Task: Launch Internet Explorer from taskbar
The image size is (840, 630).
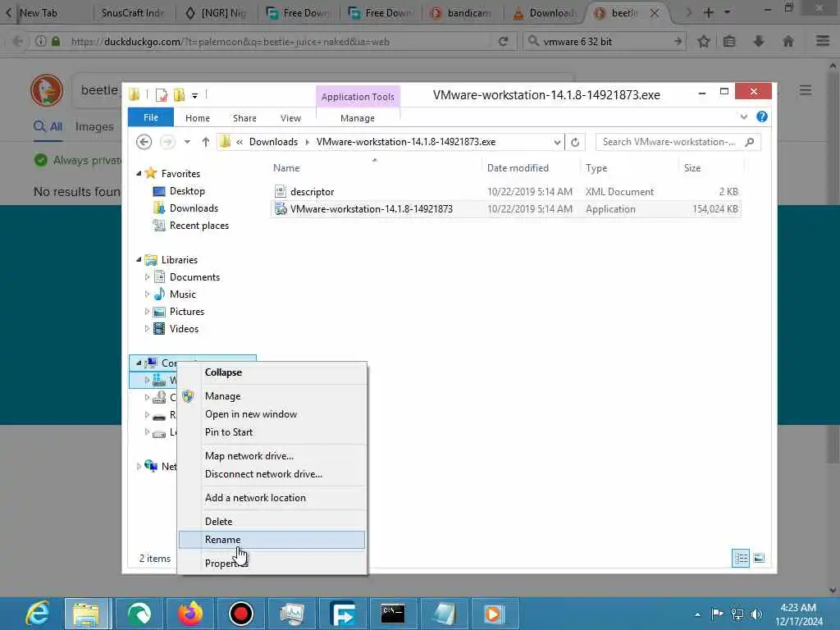Action: click(38, 614)
